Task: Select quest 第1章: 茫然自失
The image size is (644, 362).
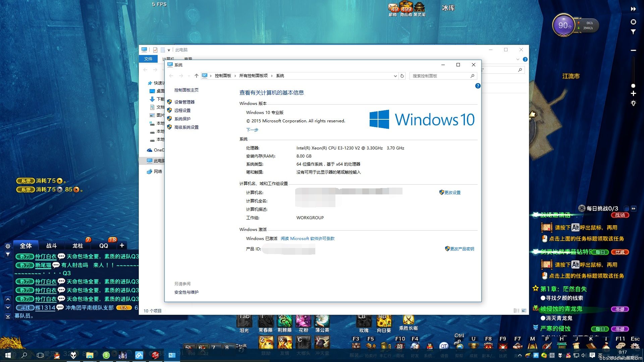Action: point(563,289)
